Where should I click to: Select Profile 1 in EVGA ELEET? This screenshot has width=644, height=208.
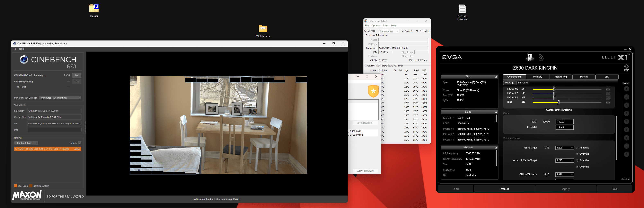[x=626, y=89]
